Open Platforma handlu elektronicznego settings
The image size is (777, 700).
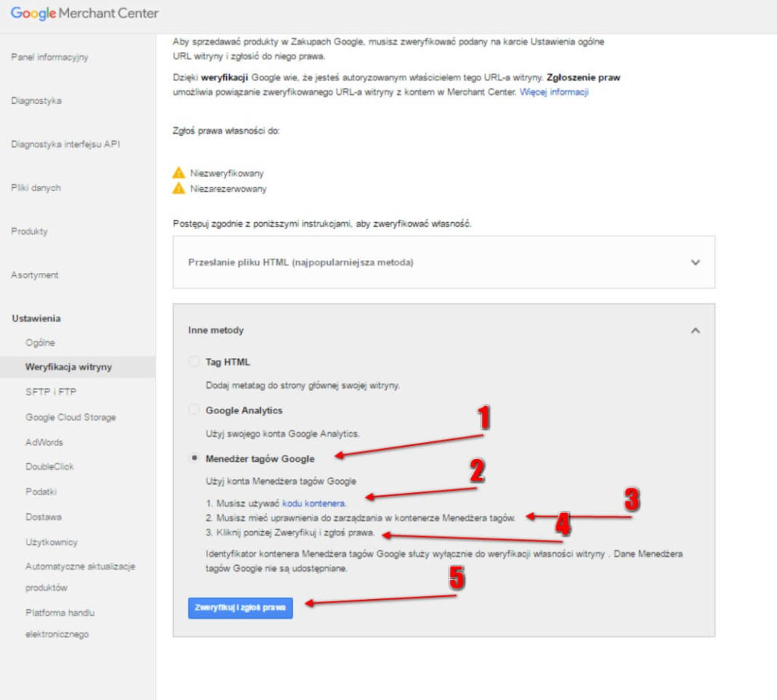tap(60, 623)
